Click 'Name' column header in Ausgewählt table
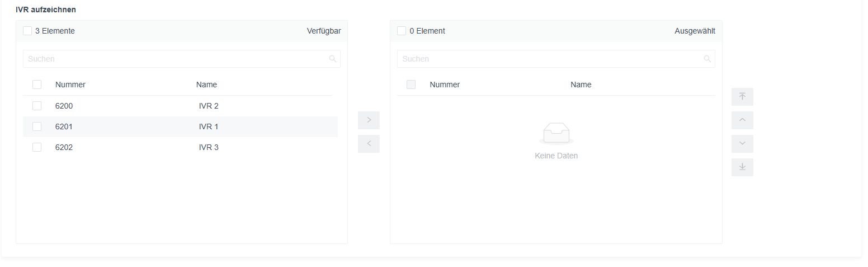This screenshot has height=267, width=868. click(581, 85)
